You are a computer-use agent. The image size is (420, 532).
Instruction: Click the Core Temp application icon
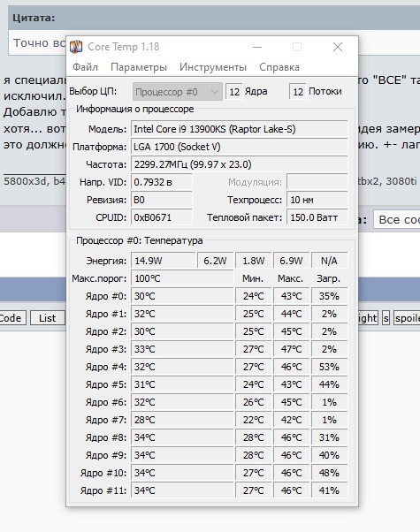click(x=76, y=47)
